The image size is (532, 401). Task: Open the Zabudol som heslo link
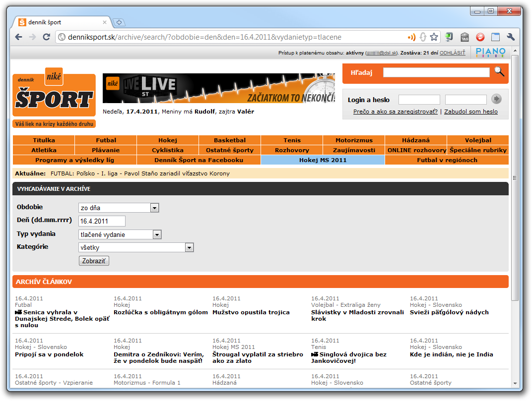point(470,112)
